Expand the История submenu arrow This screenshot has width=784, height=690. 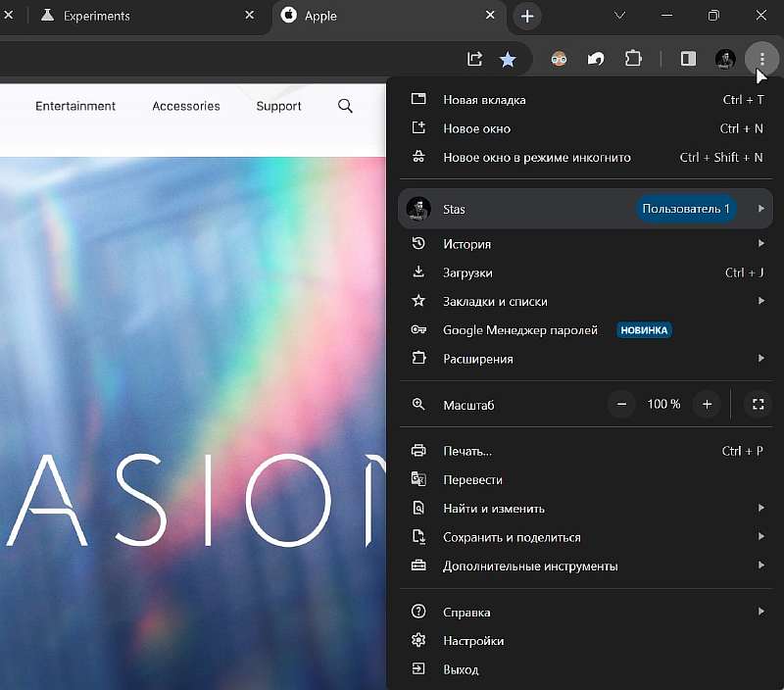point(761,243)
